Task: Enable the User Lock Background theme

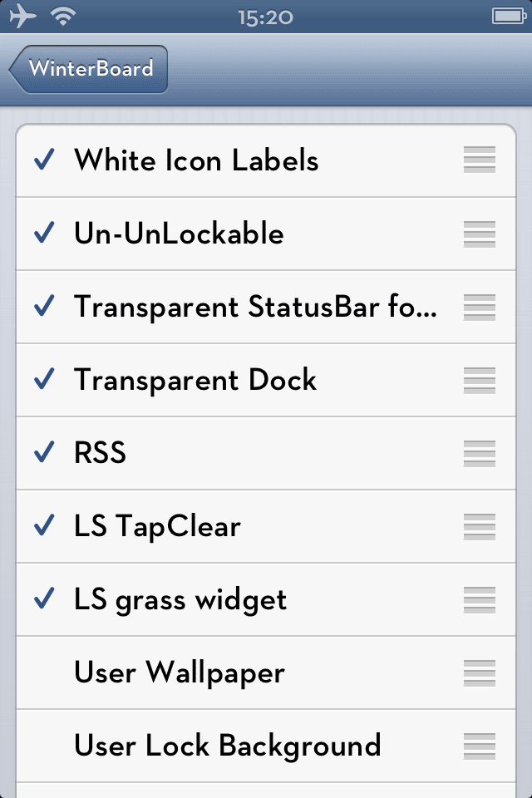Action: click(x=208, y=746)
